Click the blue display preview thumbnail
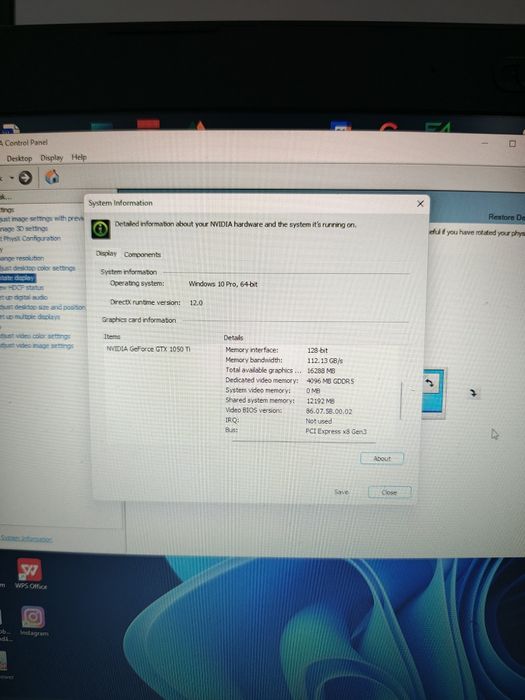This screenshot has height=700, width=525. [433, 393]
